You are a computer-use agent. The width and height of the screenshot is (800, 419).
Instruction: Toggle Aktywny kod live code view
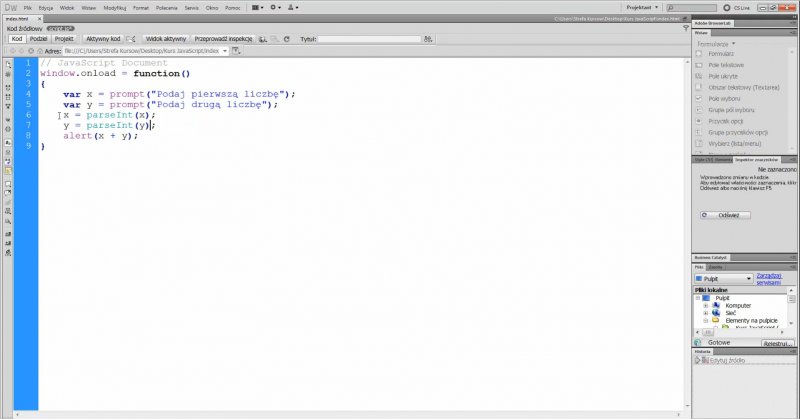tap(103, 39)
